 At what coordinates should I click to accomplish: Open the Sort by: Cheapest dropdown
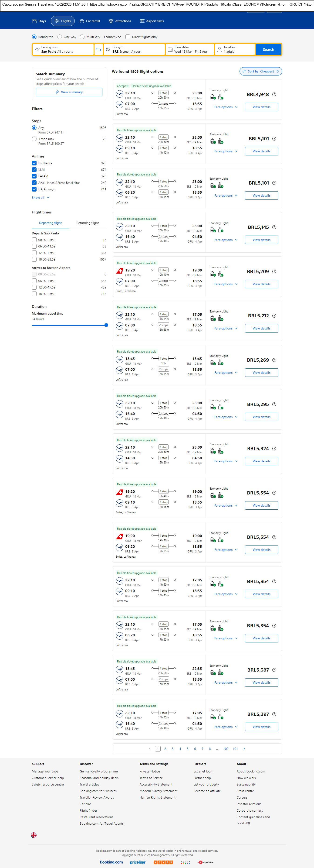(x=260, y=72)
